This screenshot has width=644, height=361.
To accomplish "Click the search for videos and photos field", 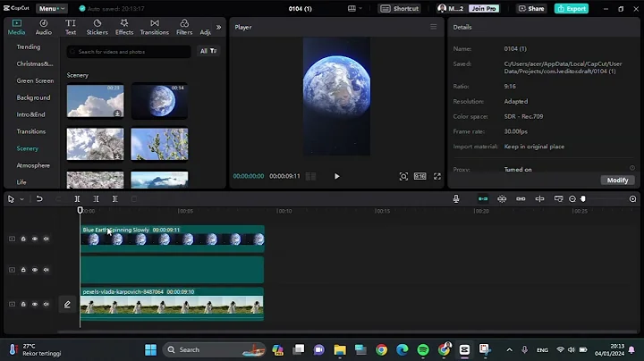I will 129,52.
